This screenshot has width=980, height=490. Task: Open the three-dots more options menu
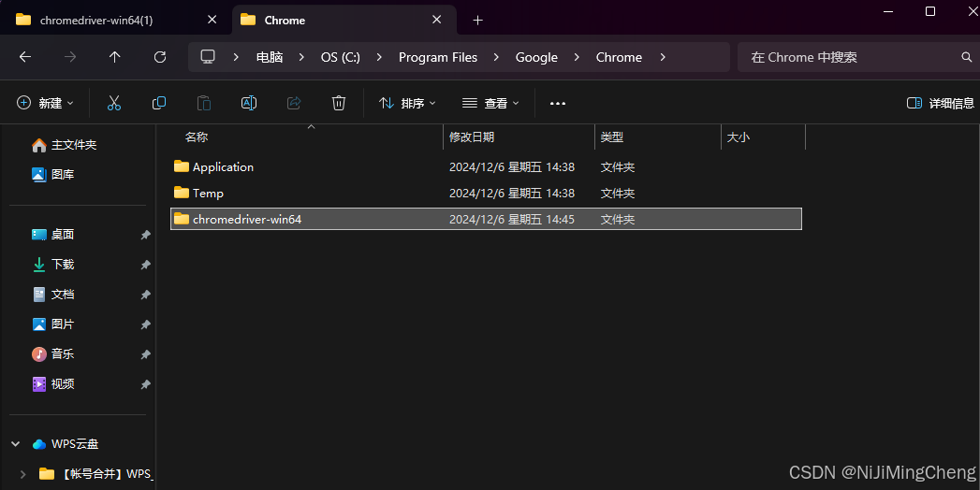(558, 104)
